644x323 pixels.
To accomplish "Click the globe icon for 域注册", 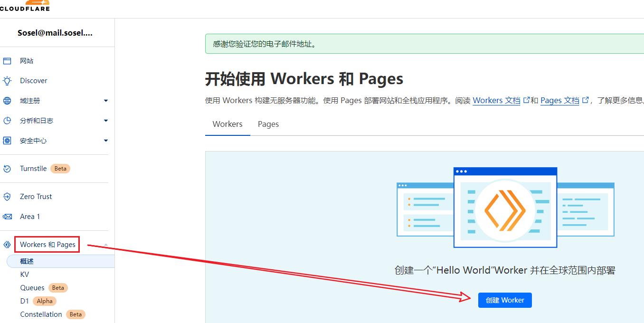I will tap(7, 101).
